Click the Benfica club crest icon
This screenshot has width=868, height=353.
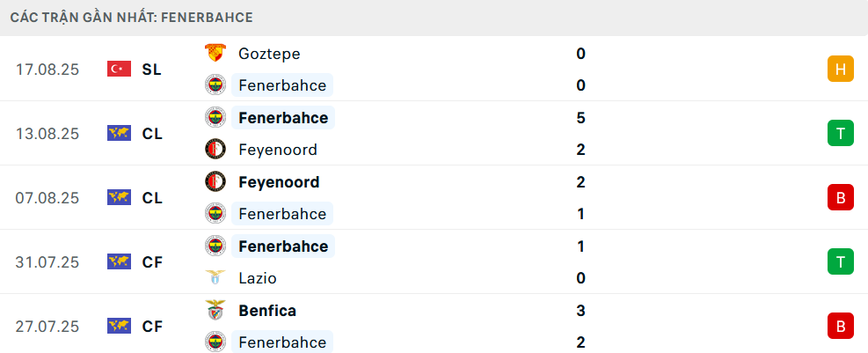tap(215, 311)
